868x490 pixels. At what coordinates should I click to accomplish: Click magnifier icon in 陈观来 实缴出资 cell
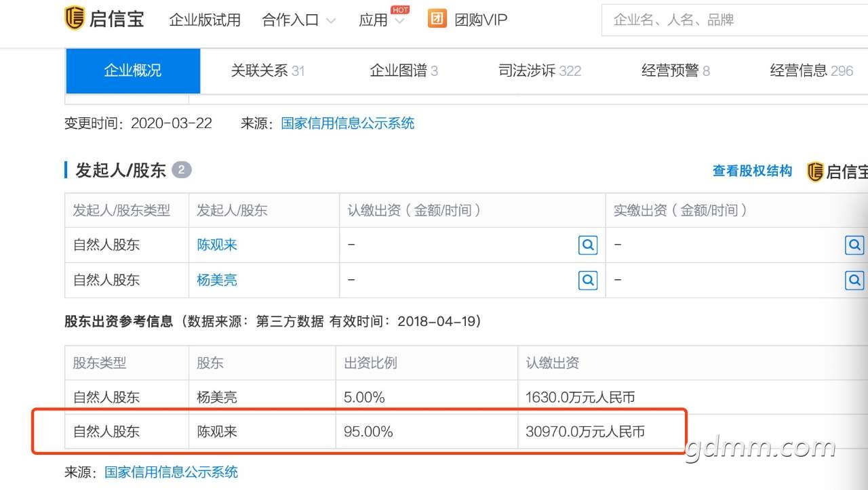(x=854, y=245)
